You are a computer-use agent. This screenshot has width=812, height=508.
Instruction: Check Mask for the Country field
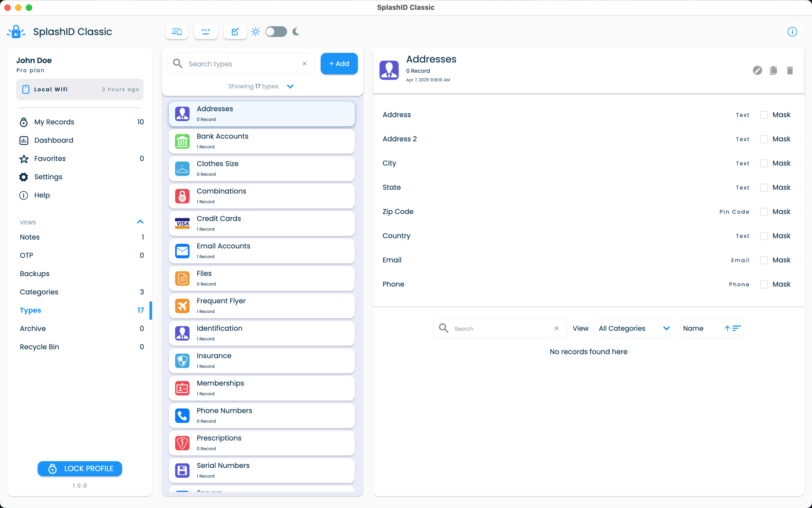[x=764, y=236]
